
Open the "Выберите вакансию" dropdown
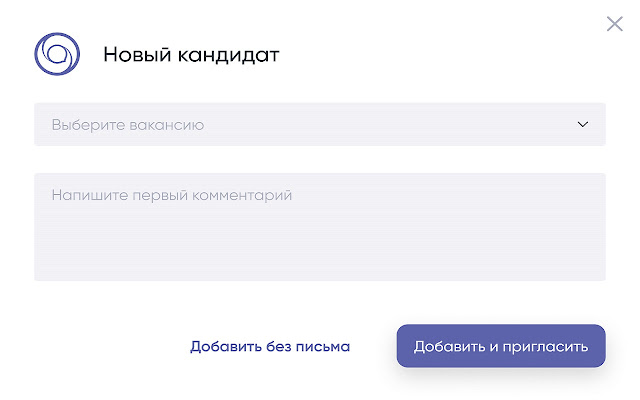[319, 125]
